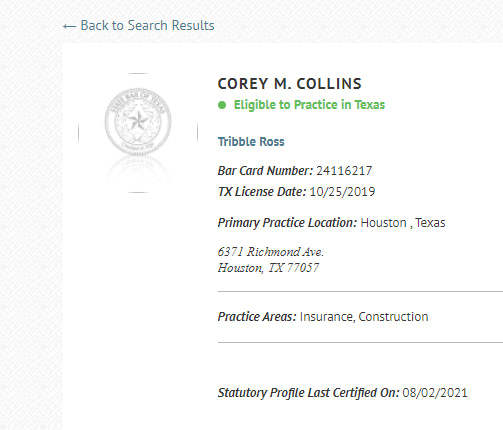Click the Primary Practice Location label
Image resolution: width=503 pixels, height=430 pixels.
[287, 223]
